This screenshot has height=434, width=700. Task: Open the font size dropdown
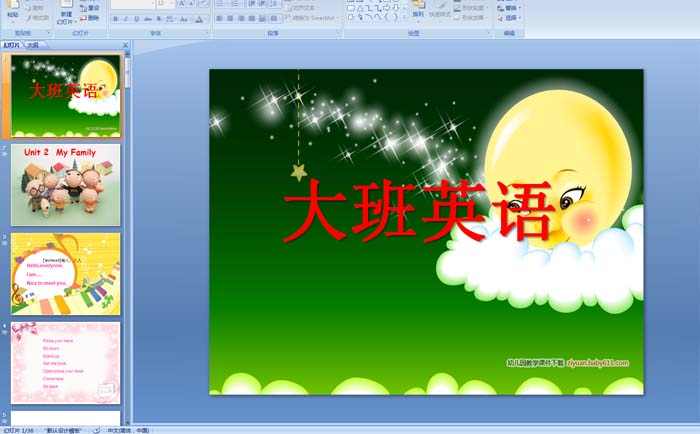click(x=165, y=4)
